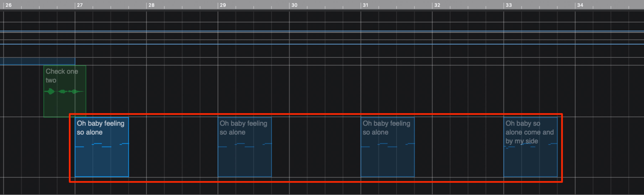Click empty lane space between bars 28 and 29
Image resolution: width=644 pixels, height=195 pixels.
coord(182,147)
